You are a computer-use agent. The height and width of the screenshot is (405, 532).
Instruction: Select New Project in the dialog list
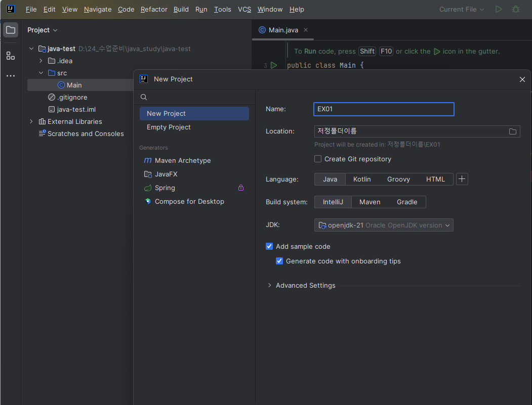coord(194,114)
